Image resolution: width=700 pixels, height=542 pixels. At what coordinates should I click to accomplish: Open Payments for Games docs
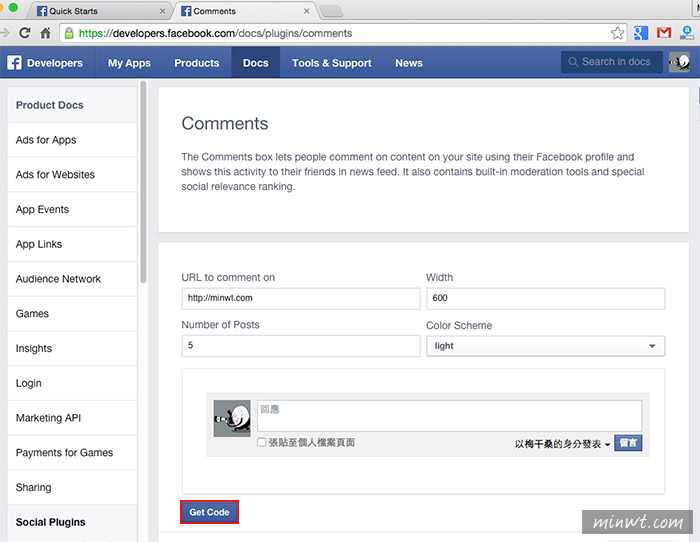click(x=72, y=453)
